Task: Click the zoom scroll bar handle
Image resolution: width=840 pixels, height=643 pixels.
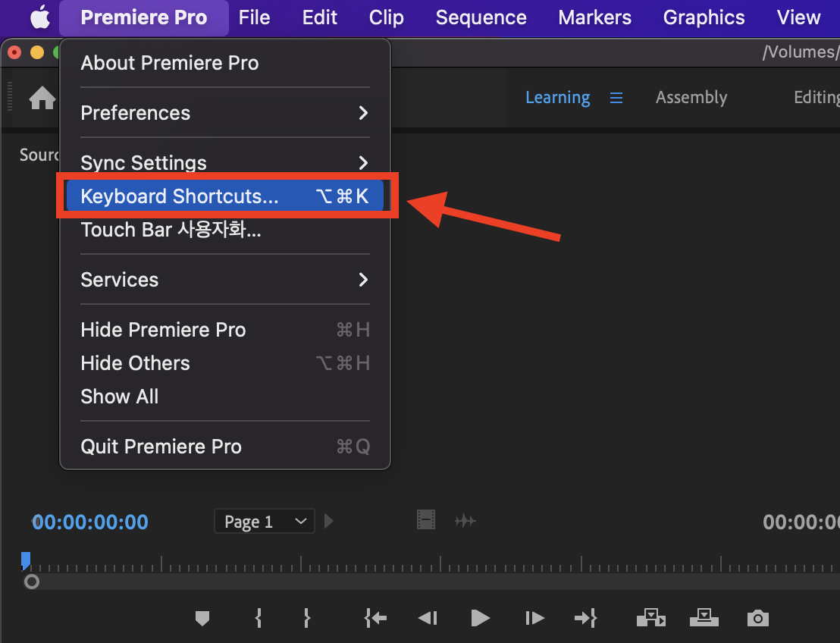Action: pyautogui.click(x=32, y=582)
